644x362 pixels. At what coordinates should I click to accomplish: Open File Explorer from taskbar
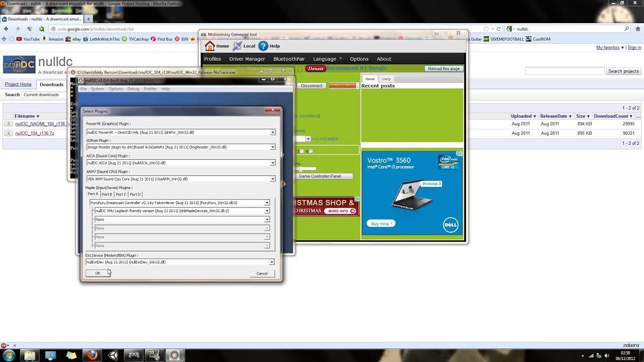point(30,355)
